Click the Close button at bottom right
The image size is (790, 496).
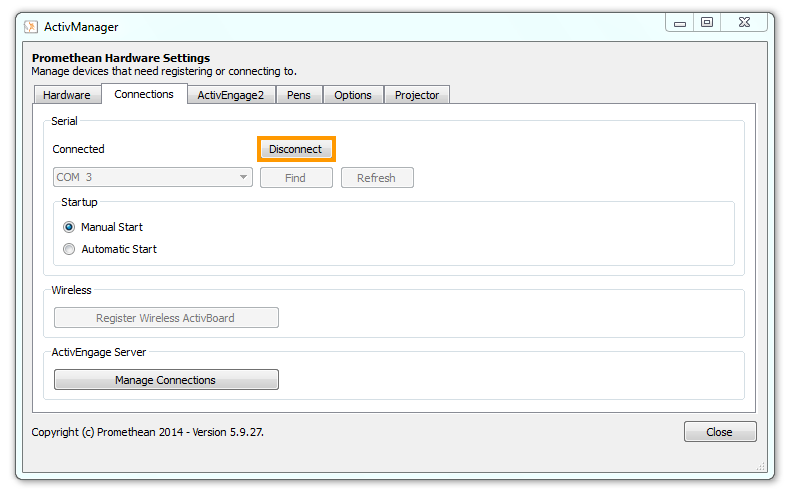click(720, 432)
